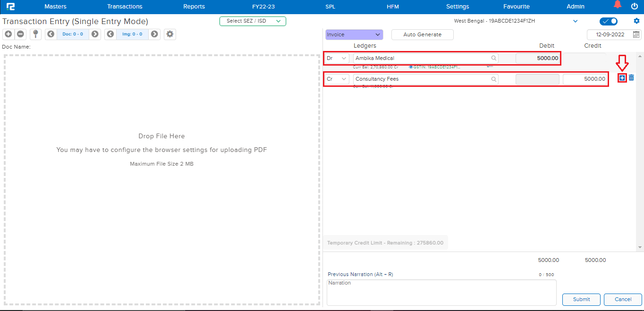Go to previous image arrow
644x311 pixels.
click(110, 34)
